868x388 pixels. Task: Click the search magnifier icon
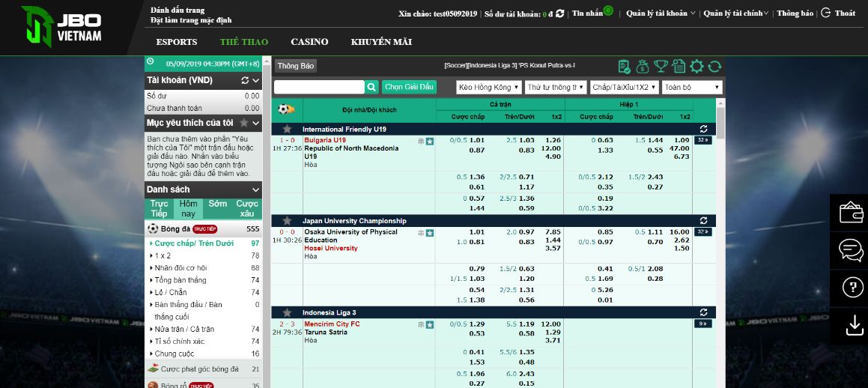[371, 87]
